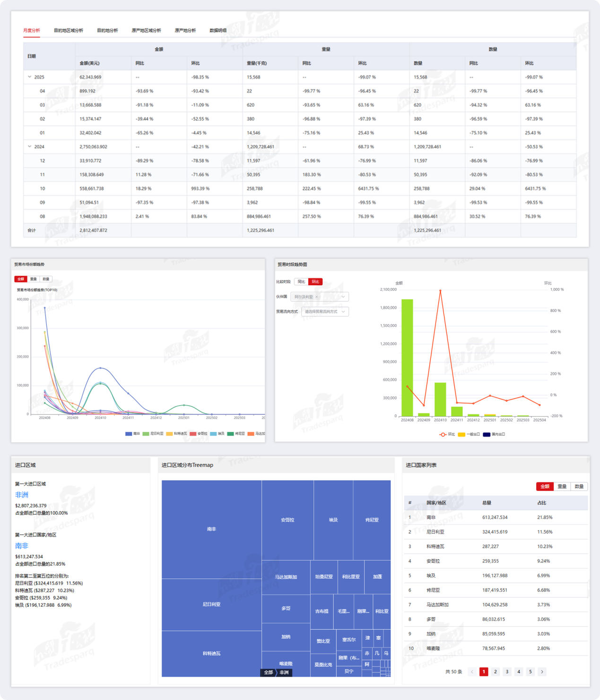The height and width of the screenshot is (700, 600).
Task: Collapse the 2025 row in the date table
Action: tap(30, 77)
